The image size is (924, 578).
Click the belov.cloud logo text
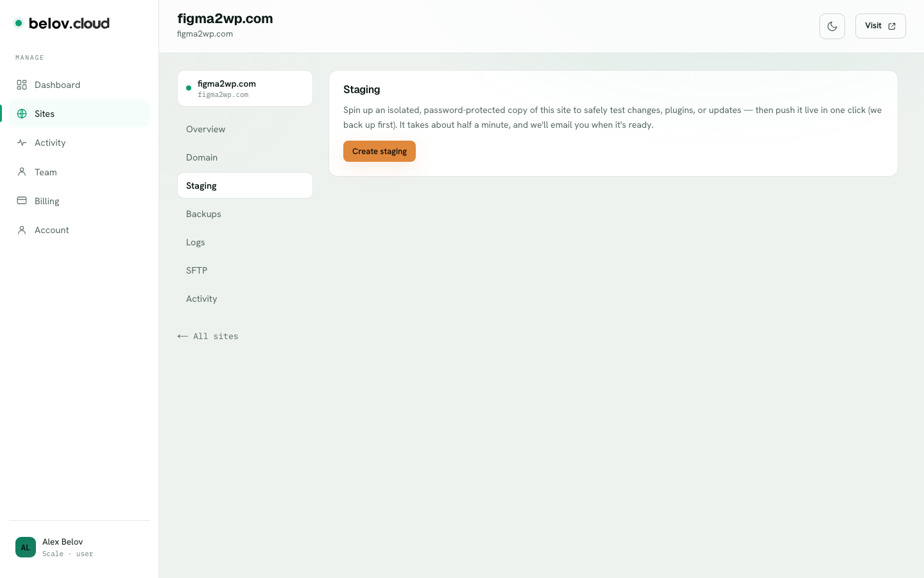tap(69, 24)
